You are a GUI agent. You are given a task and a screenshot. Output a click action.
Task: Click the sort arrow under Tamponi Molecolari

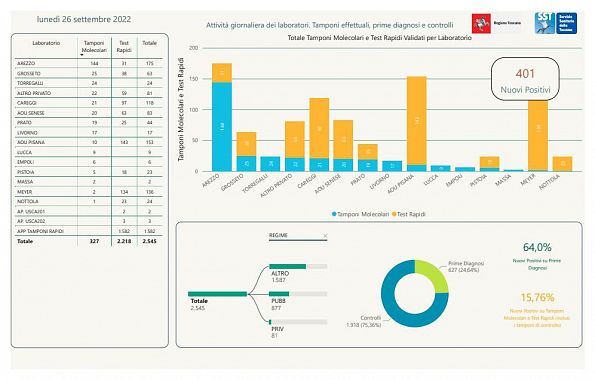[x=82, y=55]
